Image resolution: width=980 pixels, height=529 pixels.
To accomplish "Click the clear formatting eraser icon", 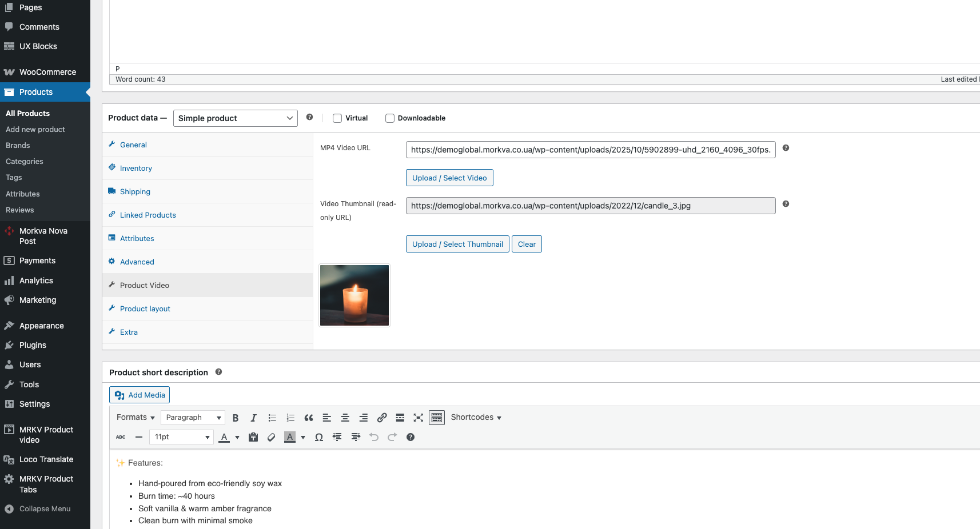I will pos(272,437).
